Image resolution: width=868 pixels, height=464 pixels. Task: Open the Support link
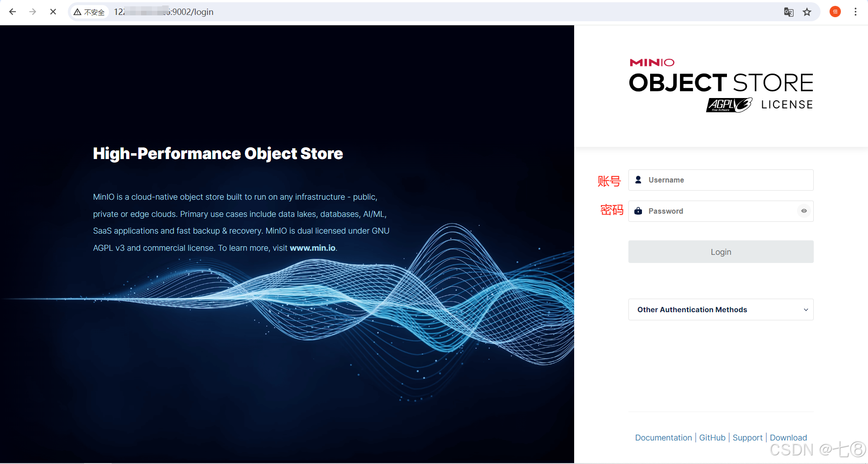[747, 437]
